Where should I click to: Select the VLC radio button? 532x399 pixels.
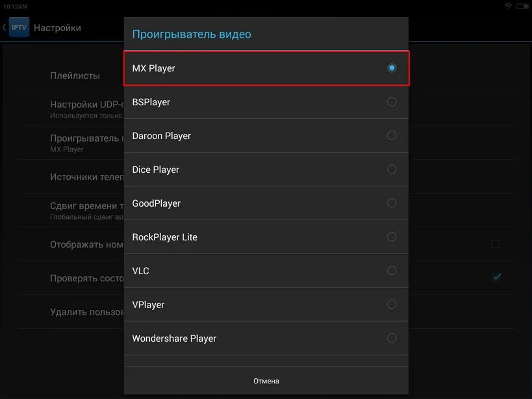(x=391, y=270)
